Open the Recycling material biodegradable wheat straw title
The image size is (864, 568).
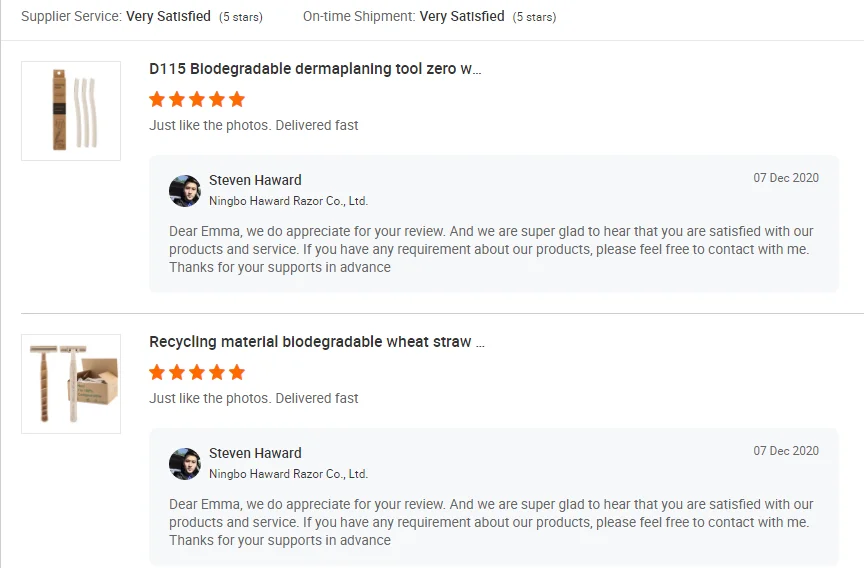click(317, 342)
